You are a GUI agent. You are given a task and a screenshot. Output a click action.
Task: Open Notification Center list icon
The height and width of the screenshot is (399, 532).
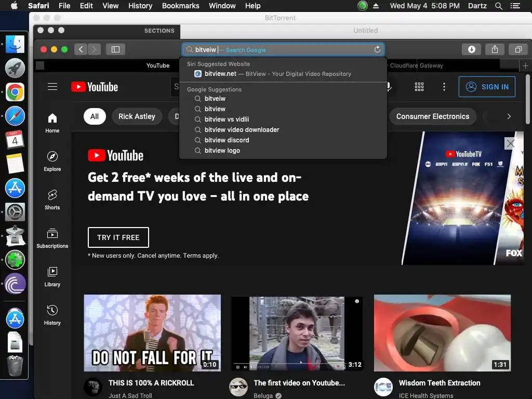tap(515, 6)
